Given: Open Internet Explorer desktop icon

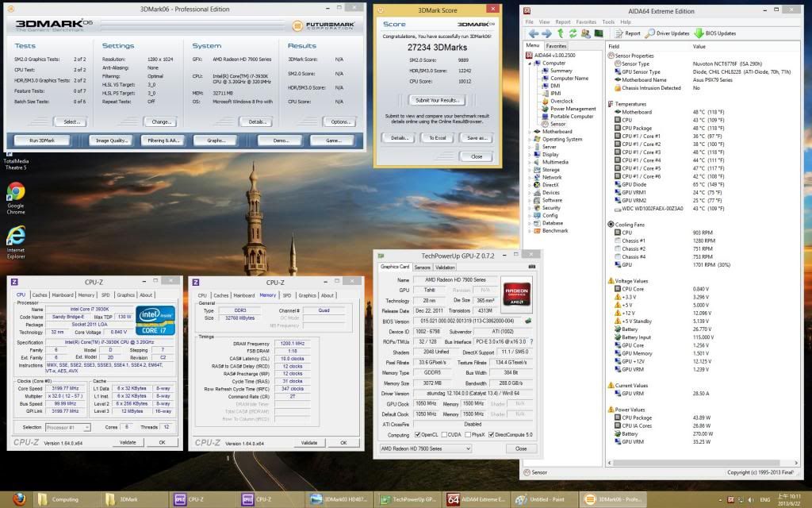Looking at the screenshot, I should [x=16, y=242].
